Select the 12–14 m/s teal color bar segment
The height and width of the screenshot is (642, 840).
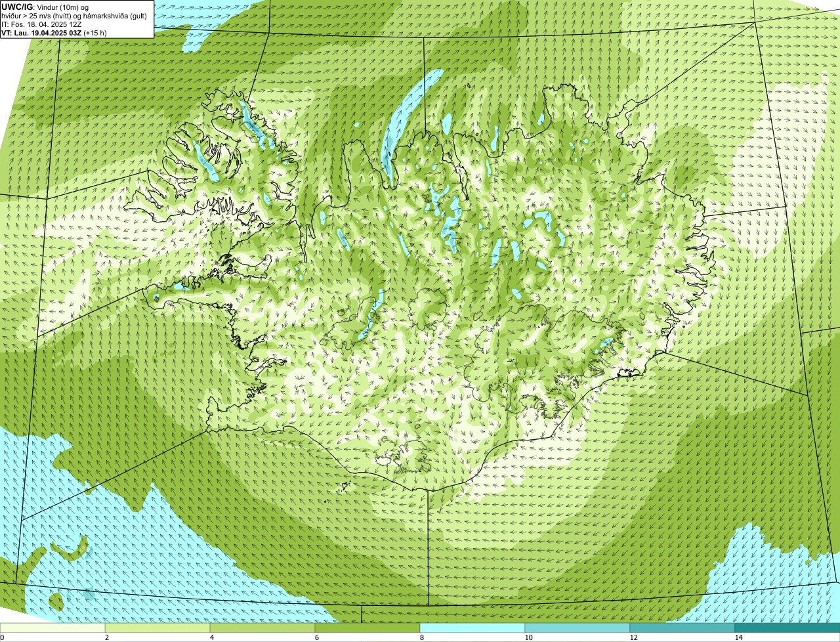pos(682,628)
